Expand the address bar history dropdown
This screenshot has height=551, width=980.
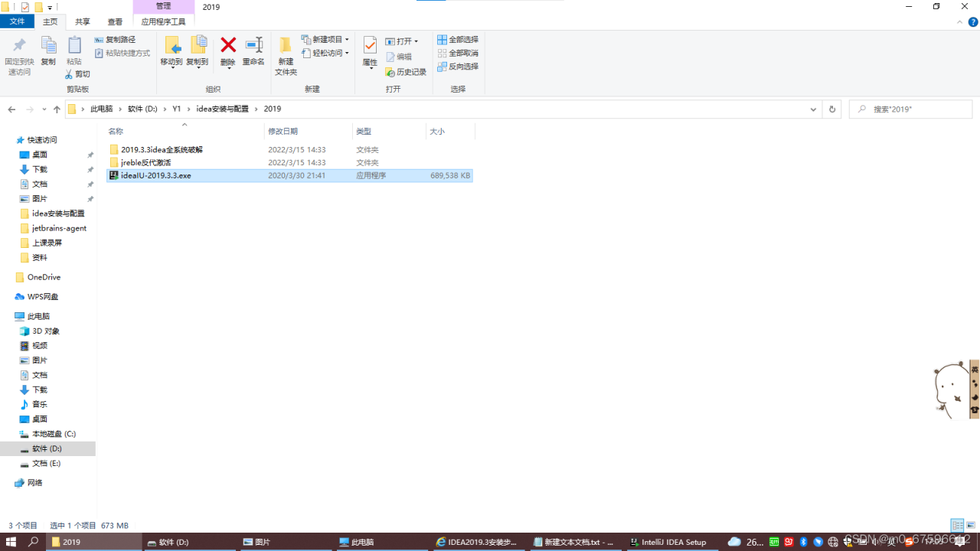point(813,109)
